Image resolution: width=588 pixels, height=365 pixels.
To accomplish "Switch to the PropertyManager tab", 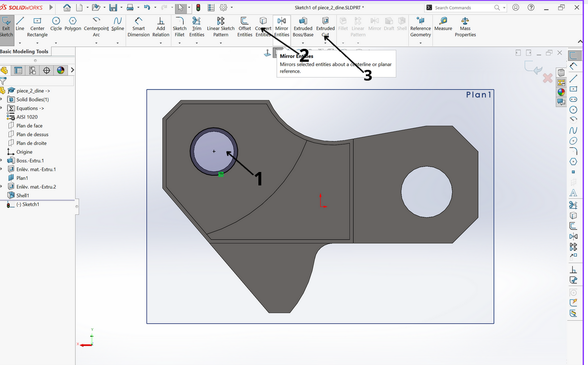I will (x=18, y=70).
